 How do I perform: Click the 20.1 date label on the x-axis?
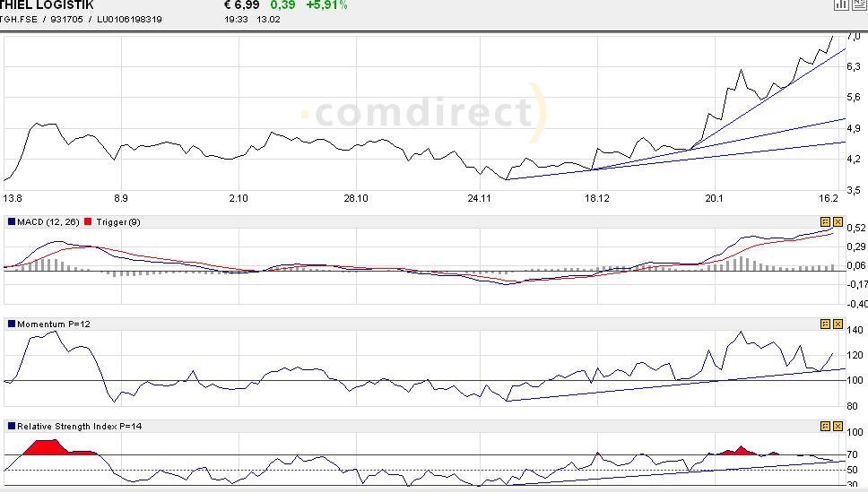[x=714, y=198]
